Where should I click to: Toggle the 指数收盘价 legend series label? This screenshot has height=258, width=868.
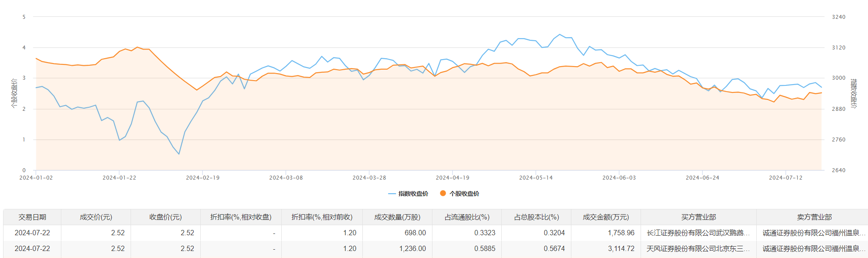click(x=413, y=194)
